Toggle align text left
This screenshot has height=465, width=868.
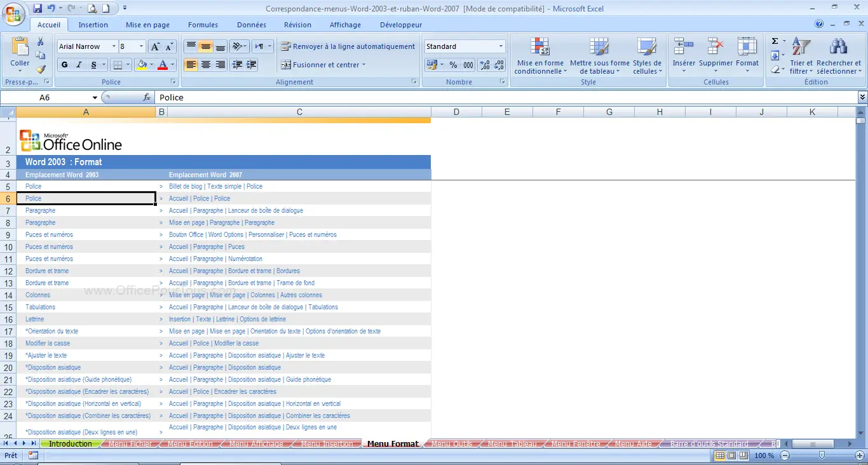click(x=191, y=65)
